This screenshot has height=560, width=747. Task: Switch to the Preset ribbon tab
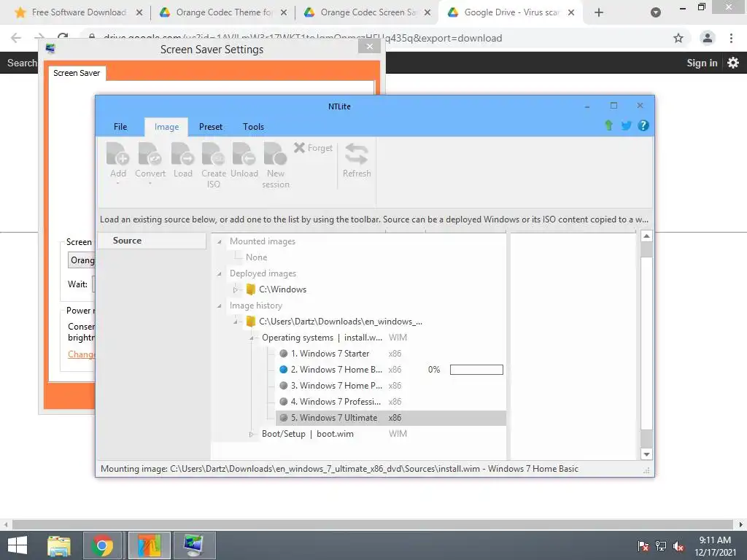click(x=211, y=127)
